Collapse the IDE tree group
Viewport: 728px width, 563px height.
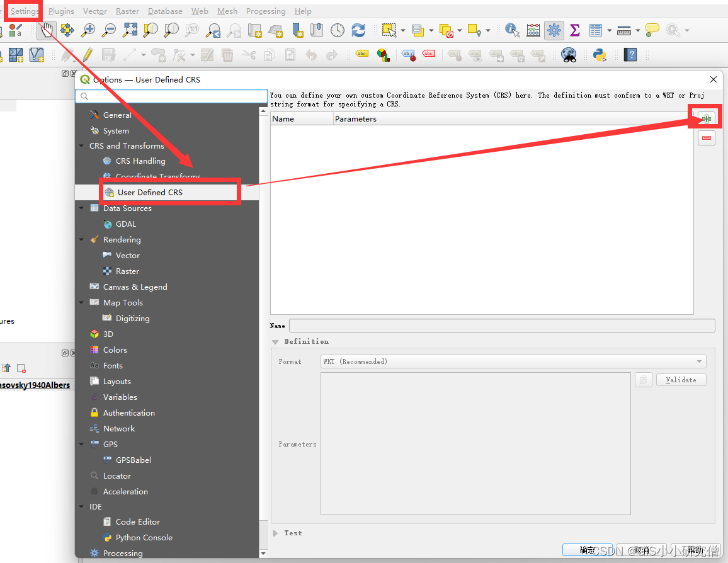pos(82,506)
